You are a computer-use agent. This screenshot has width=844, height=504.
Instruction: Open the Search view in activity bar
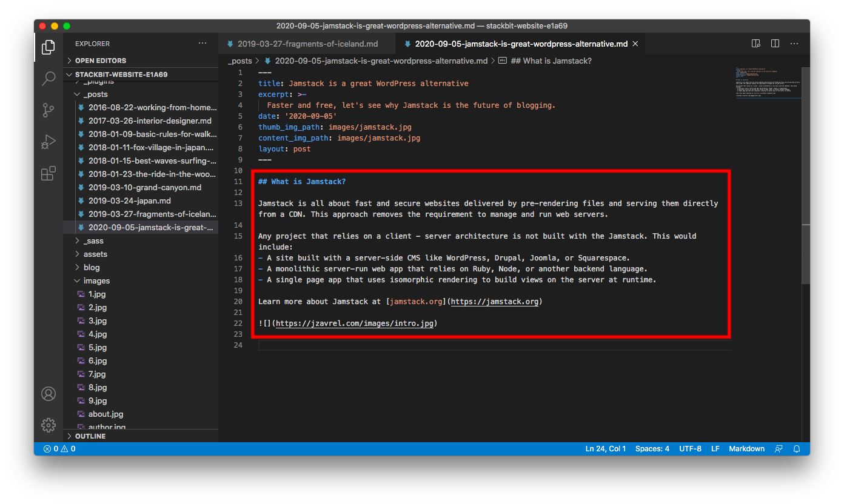49,78
